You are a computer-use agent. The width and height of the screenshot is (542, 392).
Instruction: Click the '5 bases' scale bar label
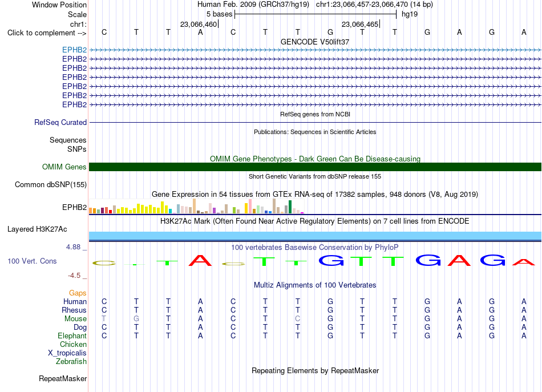[x=220, y=14]
